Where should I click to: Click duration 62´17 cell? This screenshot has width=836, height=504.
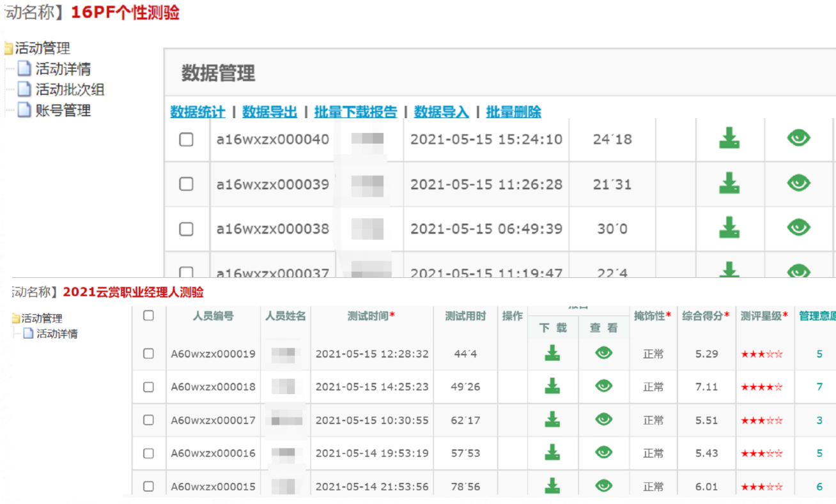pos(465,420)
